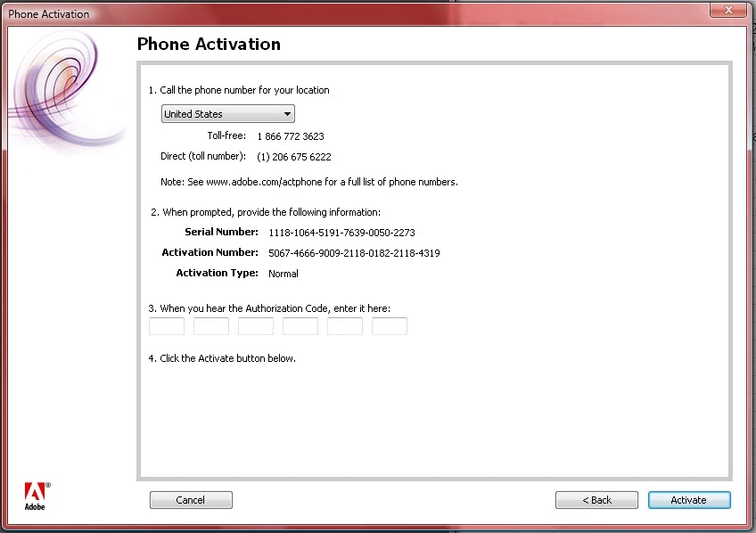Click the Adobe logo

pos(37,496)
